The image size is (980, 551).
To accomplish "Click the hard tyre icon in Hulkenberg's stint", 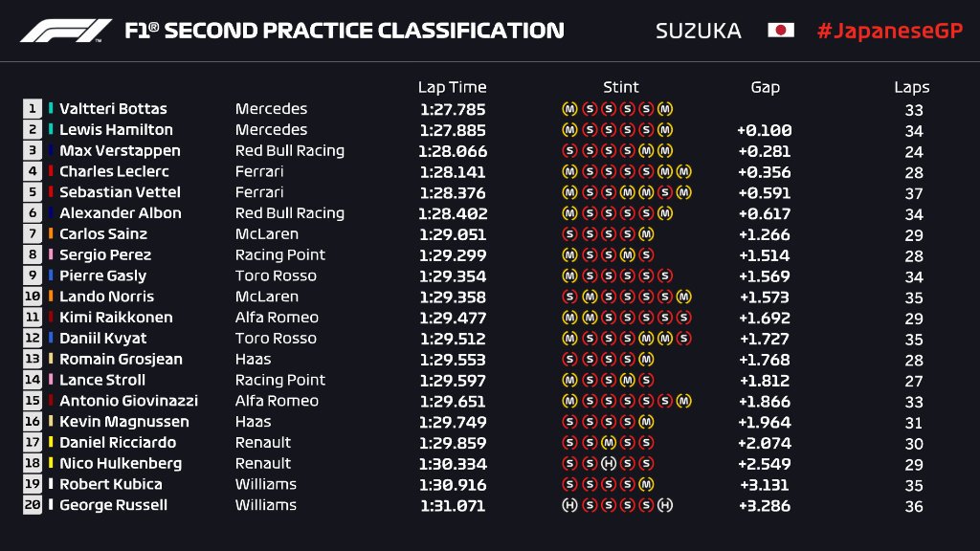I will point(608,464).
